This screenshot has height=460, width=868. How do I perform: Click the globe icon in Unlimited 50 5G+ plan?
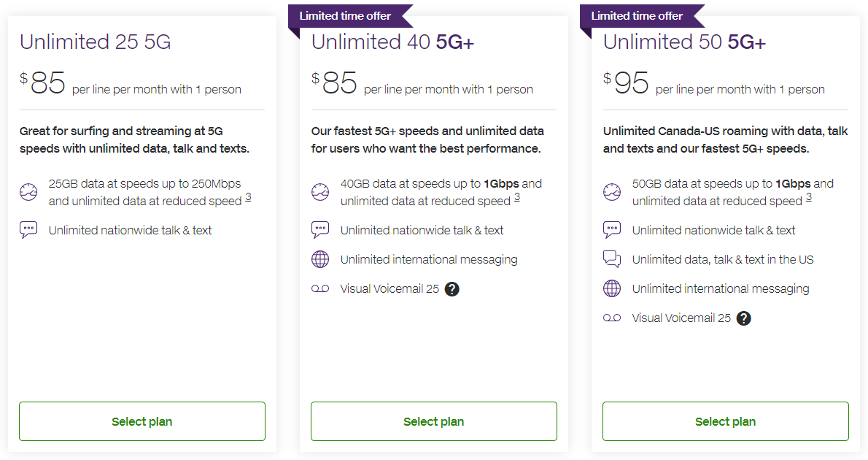pos(612,288)
